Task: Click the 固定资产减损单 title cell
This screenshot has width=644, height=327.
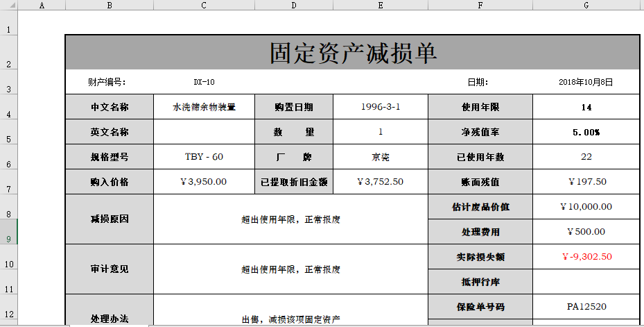Action: (x=352, y=53)
